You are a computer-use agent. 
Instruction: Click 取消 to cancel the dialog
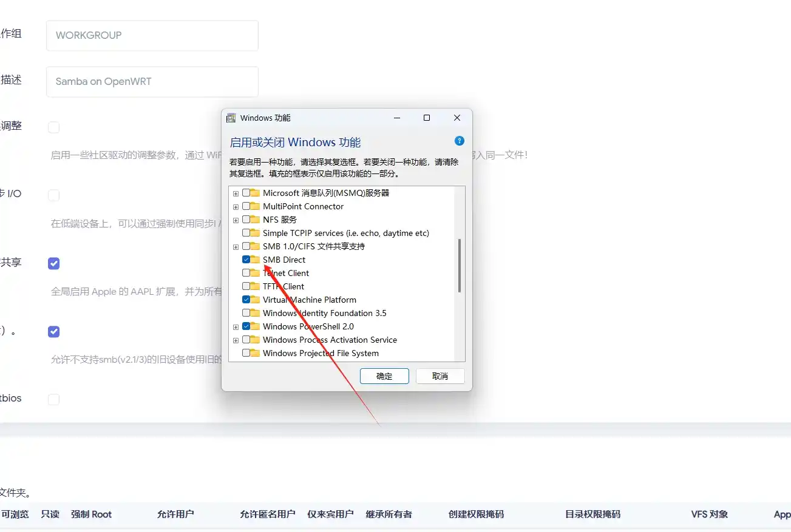coord(440,376)
